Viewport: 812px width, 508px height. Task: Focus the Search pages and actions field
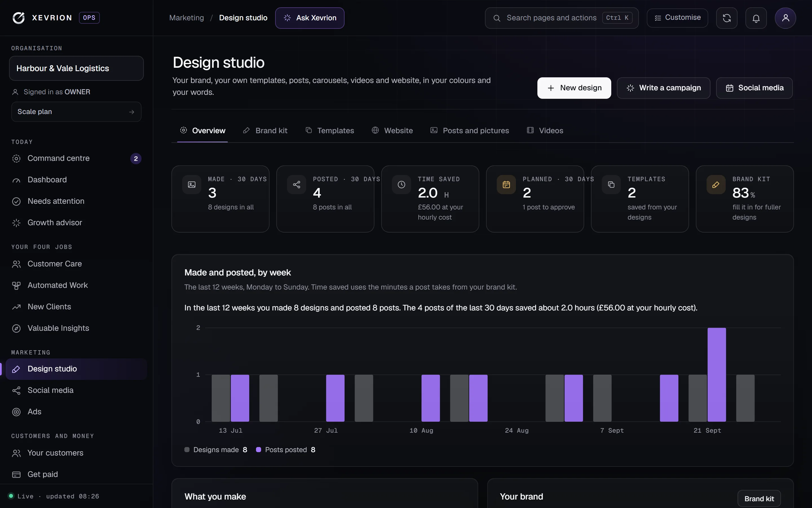coord(561,18)
